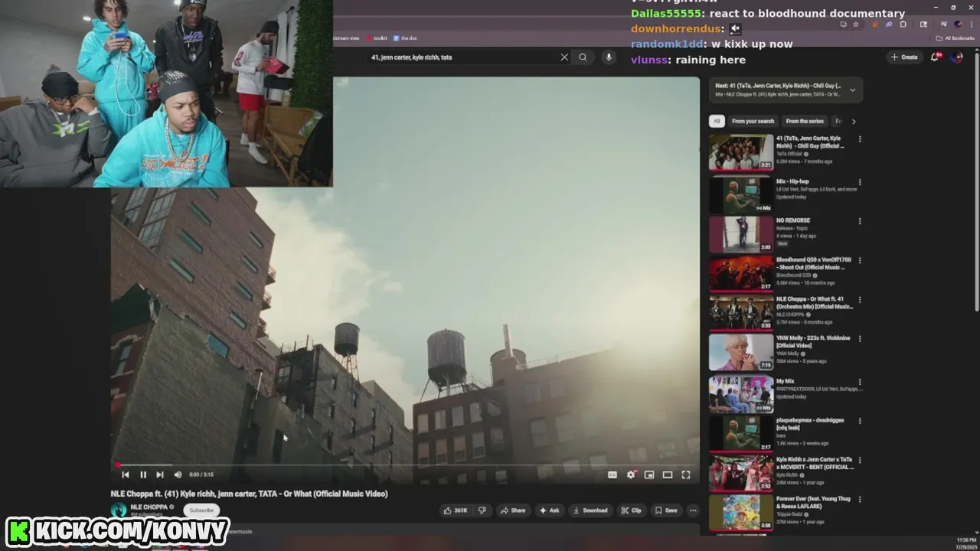Open Bloodhound Q50 Shoot Out video title
The image size is (980, 551).
(813, 263)
